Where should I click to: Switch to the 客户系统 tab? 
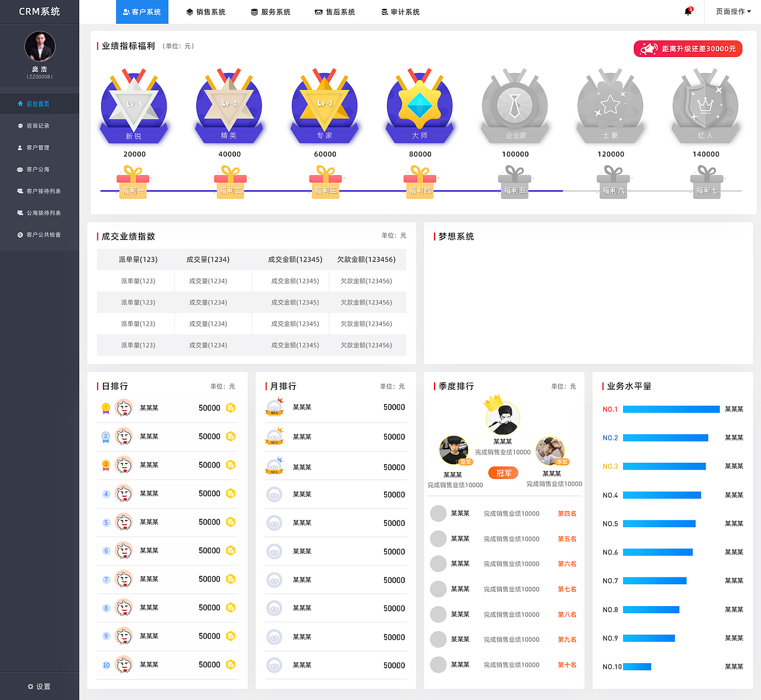[x=142, y=12]
